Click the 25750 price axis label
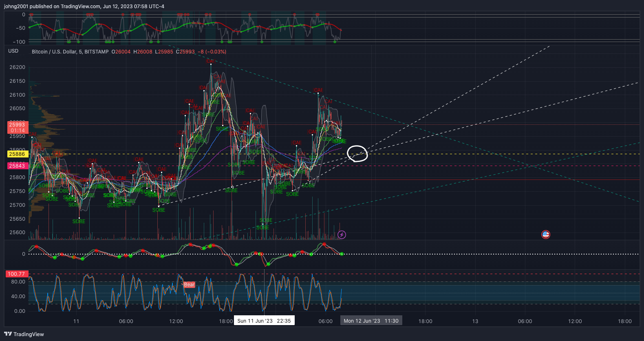Image resolution: width=644 pixels, height=341 pixels. coord(17,191)
